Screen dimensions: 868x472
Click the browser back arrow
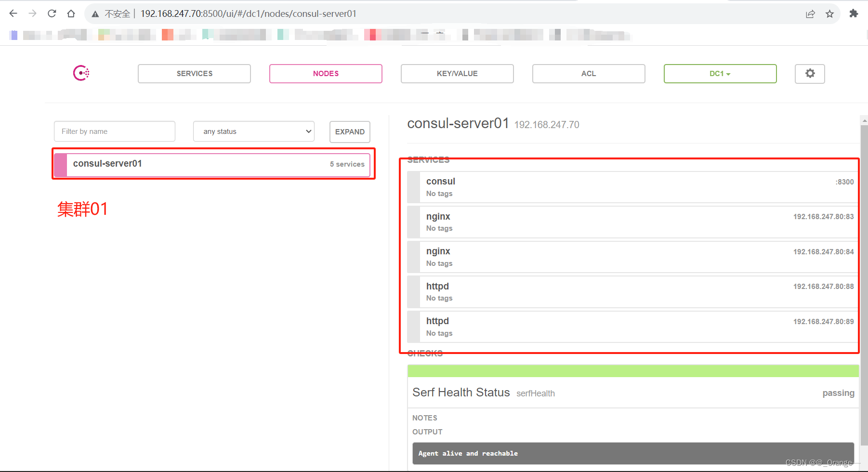point(13,13)
